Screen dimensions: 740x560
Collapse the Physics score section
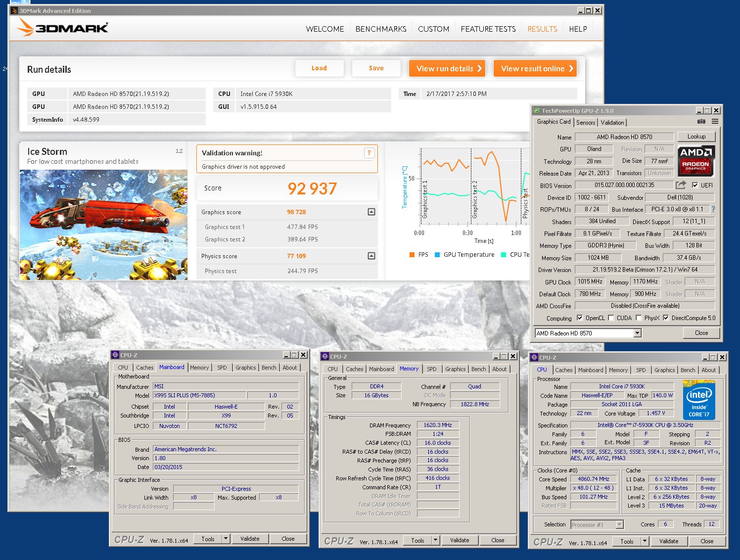pos(371,256)
